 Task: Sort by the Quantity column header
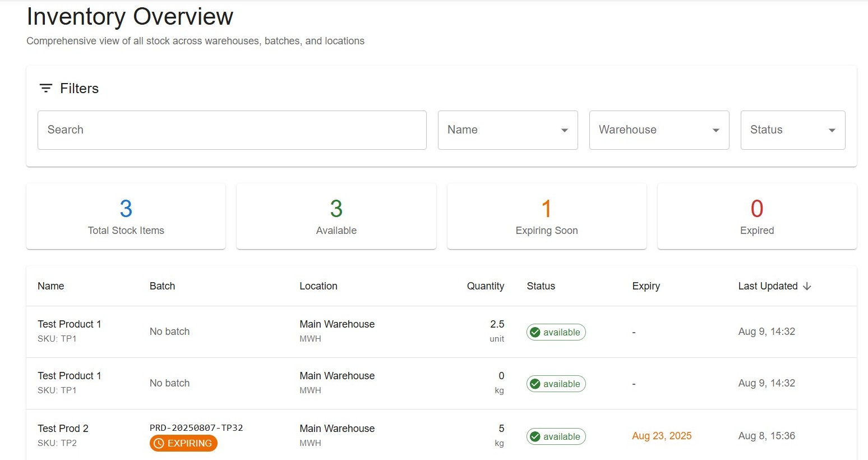486,286
